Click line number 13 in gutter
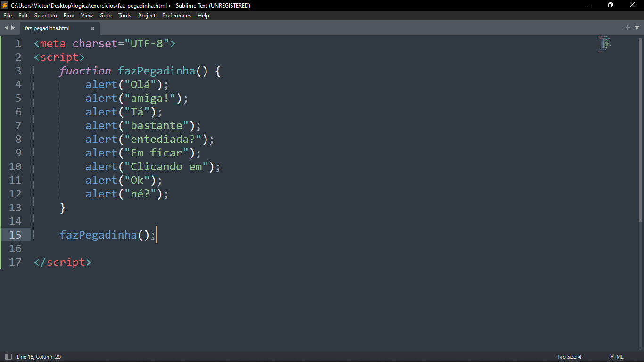The width and height of the screenshot is (644, 362). [x=15, y=208]
